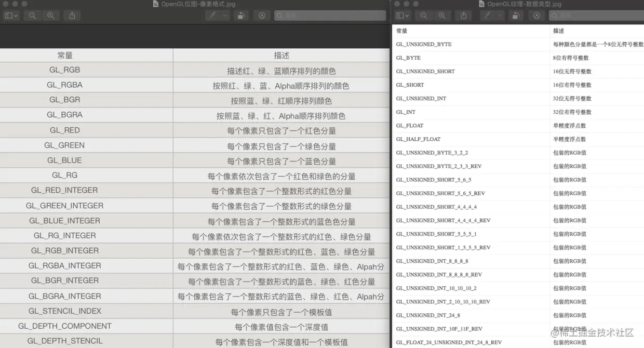Zoom out in the 数据类型.jpg window
Image resolution: width=644 pixels, height=348 pixels.
[x=424, y=16]
